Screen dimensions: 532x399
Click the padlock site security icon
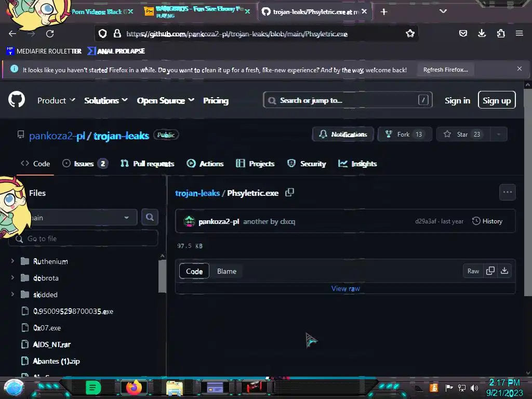point(117,34)
